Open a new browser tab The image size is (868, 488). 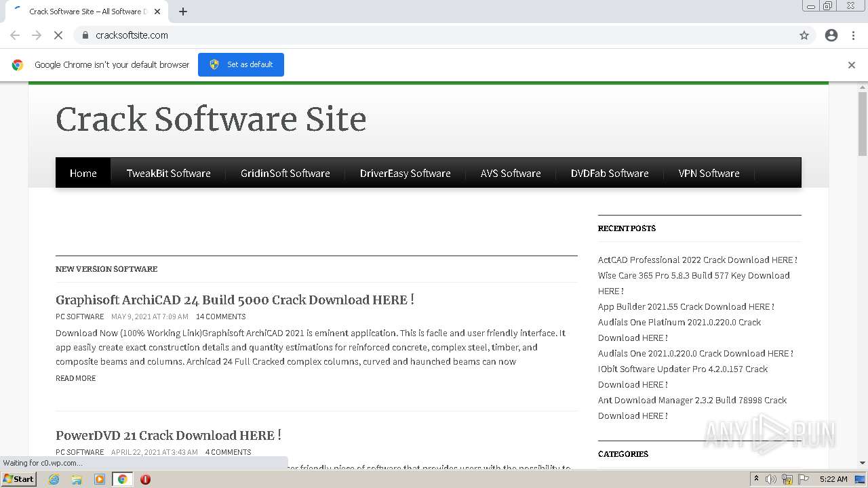183,12
